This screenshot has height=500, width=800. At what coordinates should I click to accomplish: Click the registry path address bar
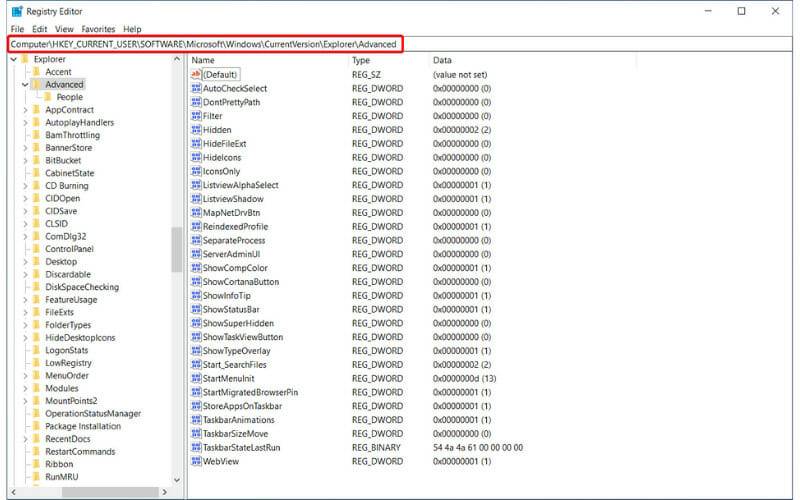click(x=400, y=44)
